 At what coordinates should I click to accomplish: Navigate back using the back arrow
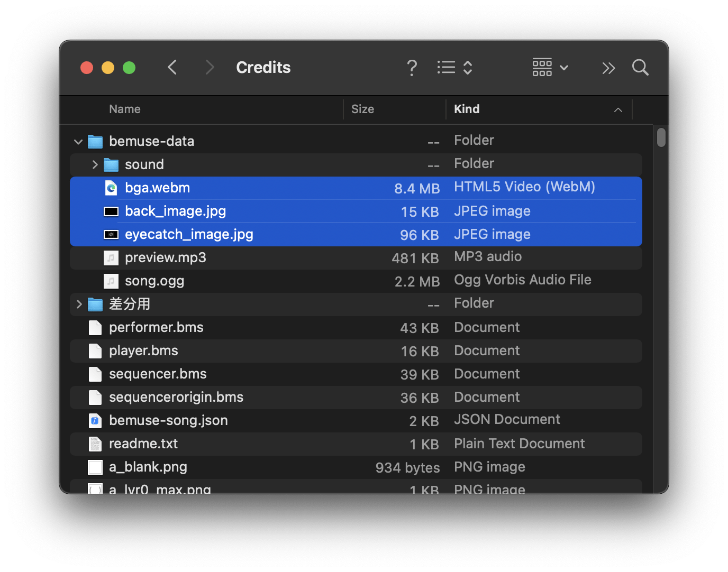(172, 67)
